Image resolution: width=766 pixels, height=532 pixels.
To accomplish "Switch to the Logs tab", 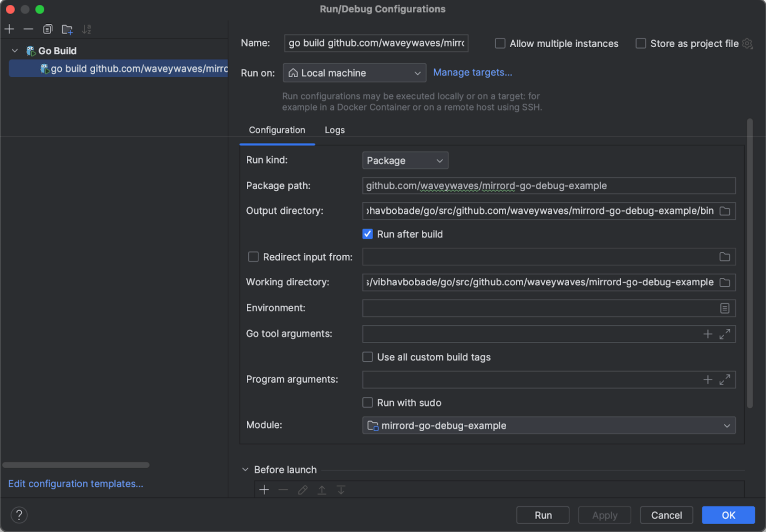I will (x=334, y=130).
